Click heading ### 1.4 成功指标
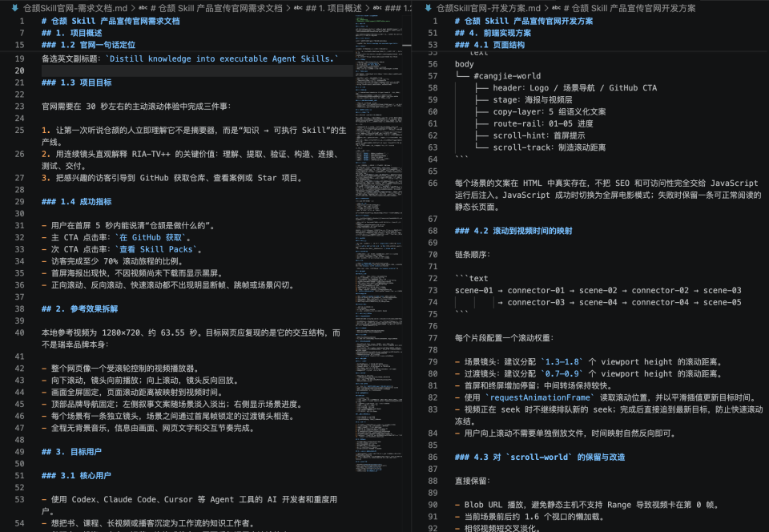This screenshot has width=769, height=532. pyautogui.click(x=77, y=202)
